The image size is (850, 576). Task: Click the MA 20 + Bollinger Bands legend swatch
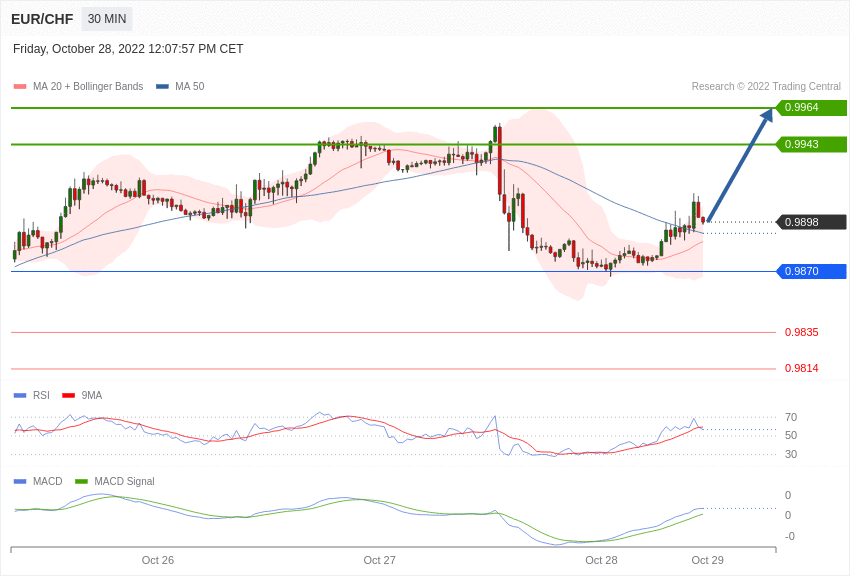[x=20, y=86]
